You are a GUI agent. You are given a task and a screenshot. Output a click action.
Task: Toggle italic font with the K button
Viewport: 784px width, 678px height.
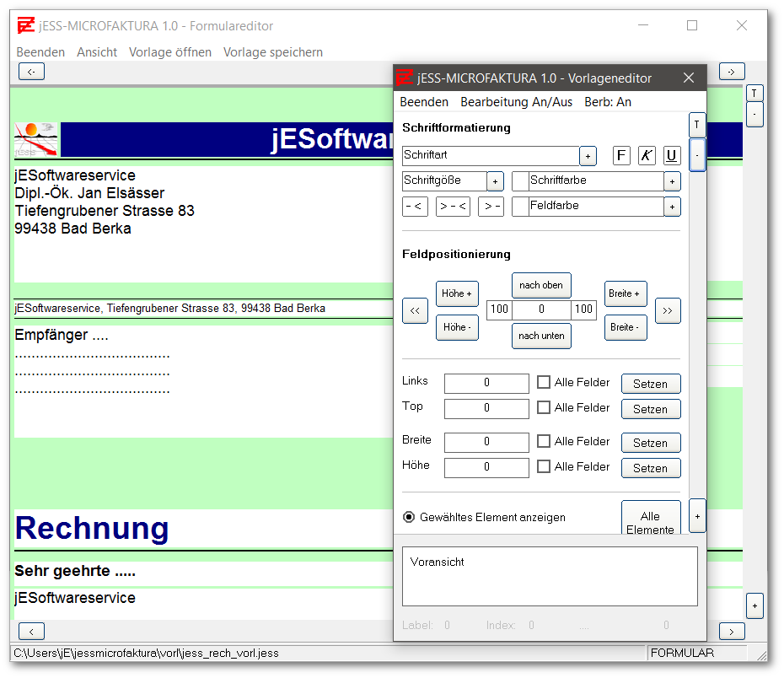click(646, 155)
